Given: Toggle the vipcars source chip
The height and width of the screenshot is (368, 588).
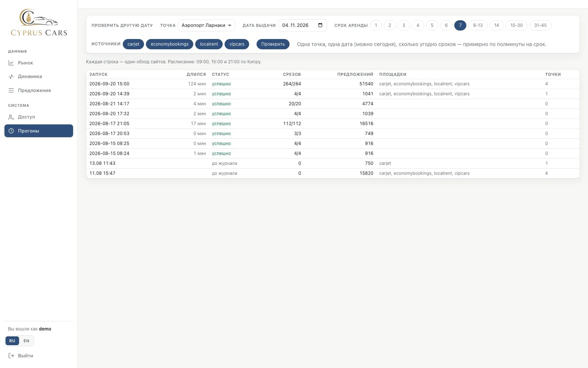Looking at the screenshot, I should click(237, 44).
